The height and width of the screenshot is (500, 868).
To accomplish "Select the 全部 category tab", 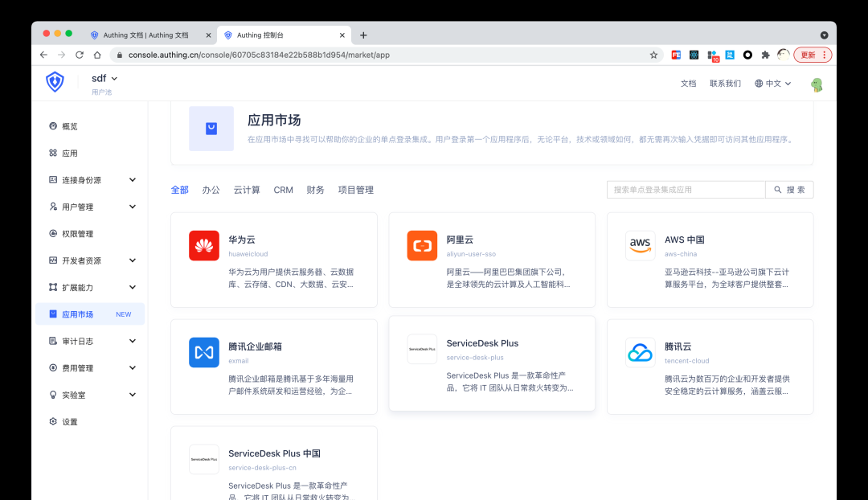I will [179, 190].
